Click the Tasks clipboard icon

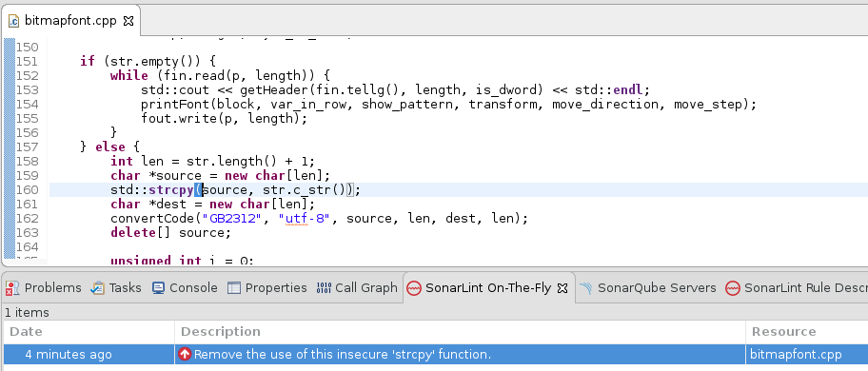click(98, 288)
